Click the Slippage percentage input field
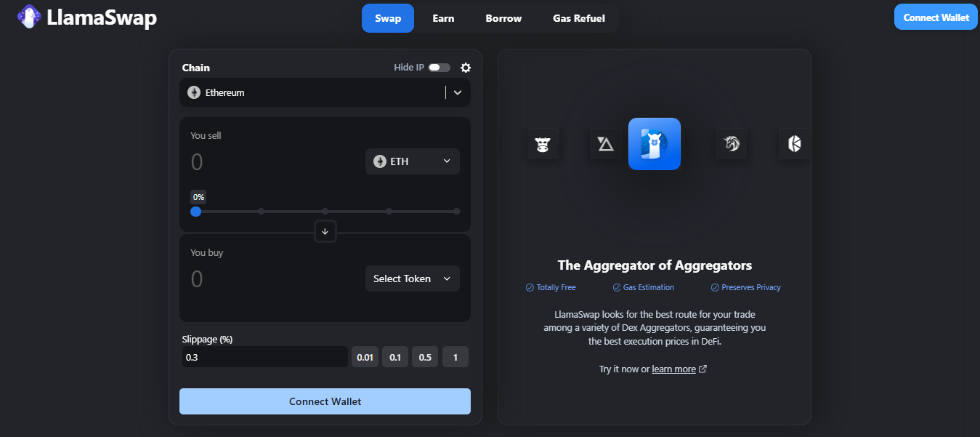The height and width of the screenshot is (437, 980). [264, 357]
